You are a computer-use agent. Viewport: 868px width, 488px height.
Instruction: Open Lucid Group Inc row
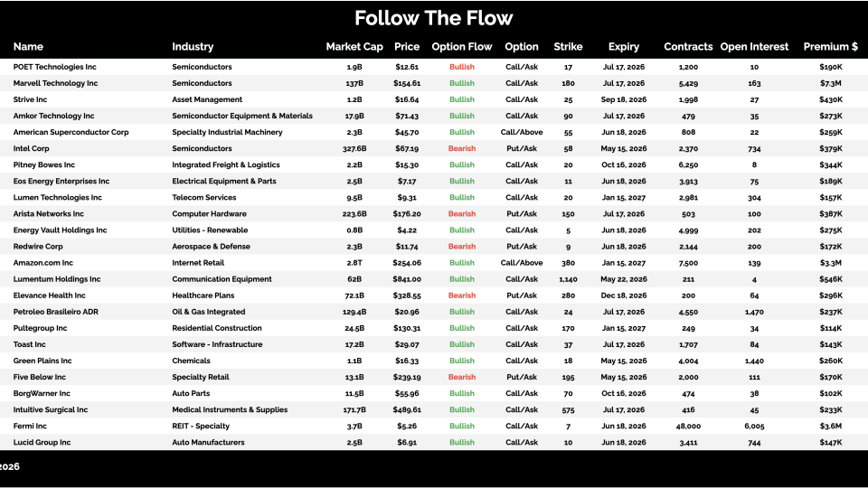(x=42, y=442)
